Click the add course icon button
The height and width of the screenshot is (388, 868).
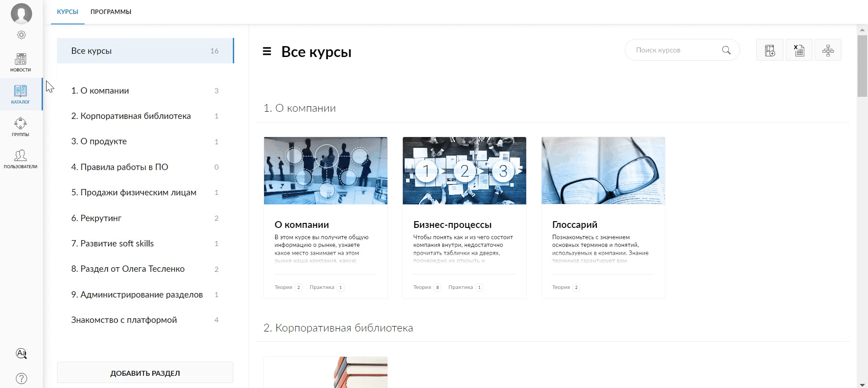pyautogui.click(x=770, y=50)
